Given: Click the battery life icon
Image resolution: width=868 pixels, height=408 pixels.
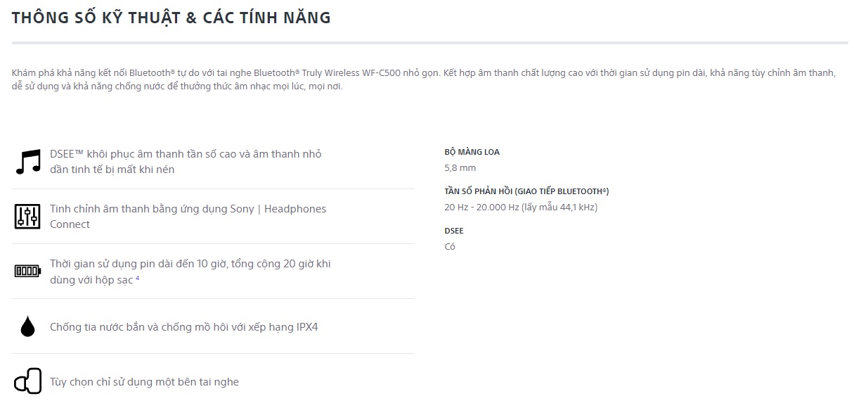Looking at the screenshot, I should tap(28, 271).
